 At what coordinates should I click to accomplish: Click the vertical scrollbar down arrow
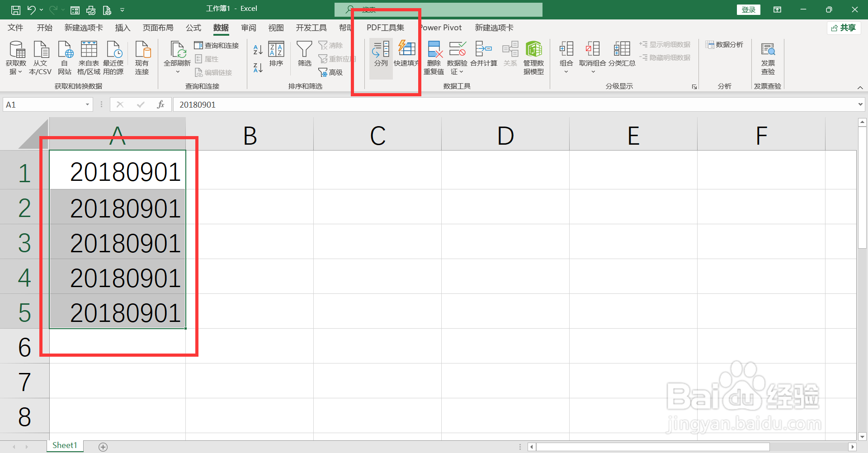(x=862, y=437)
